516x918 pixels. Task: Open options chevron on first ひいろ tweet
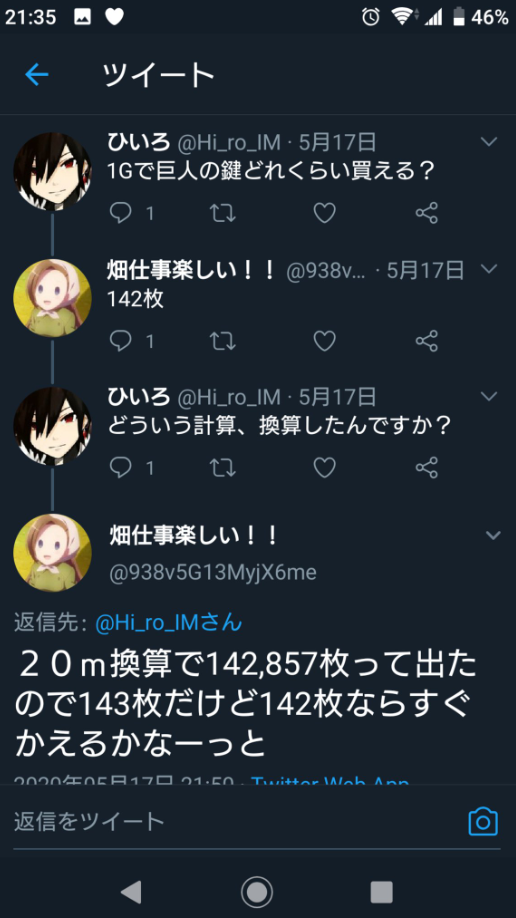click(x=488, y=142)
